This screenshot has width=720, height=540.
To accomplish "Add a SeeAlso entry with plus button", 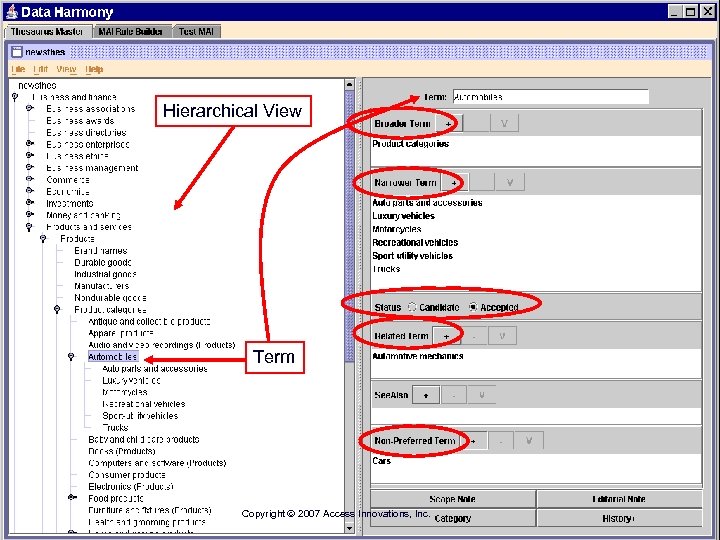I will [426, 395].
